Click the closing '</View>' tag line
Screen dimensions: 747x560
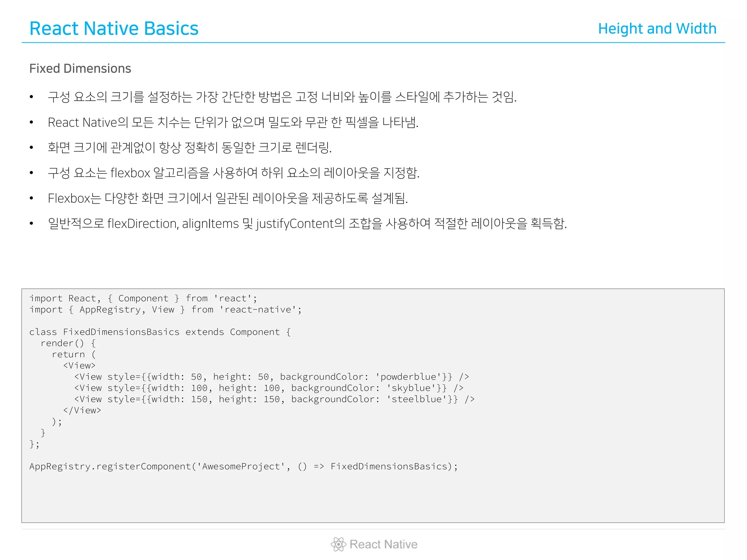pos(82,411)
